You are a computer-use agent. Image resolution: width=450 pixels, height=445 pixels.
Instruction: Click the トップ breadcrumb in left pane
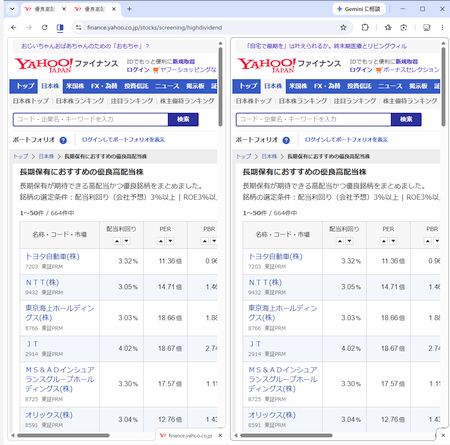coord(21,156)
